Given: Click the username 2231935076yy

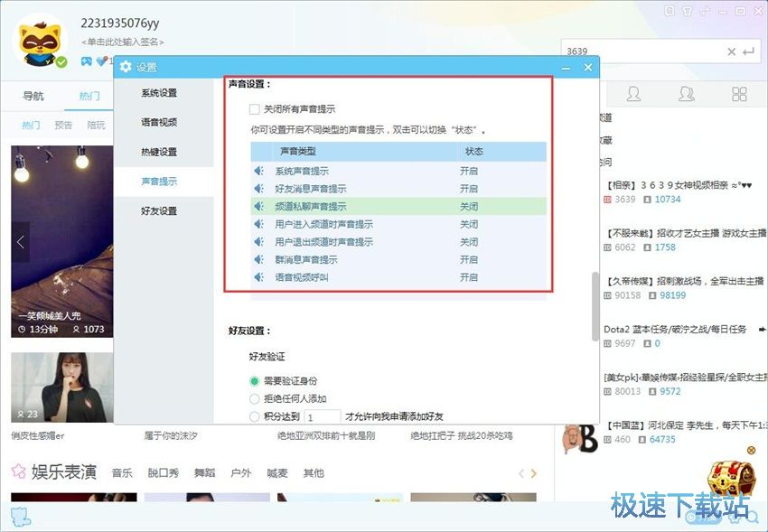Looking at the screenshot, I should pos(120,23).
